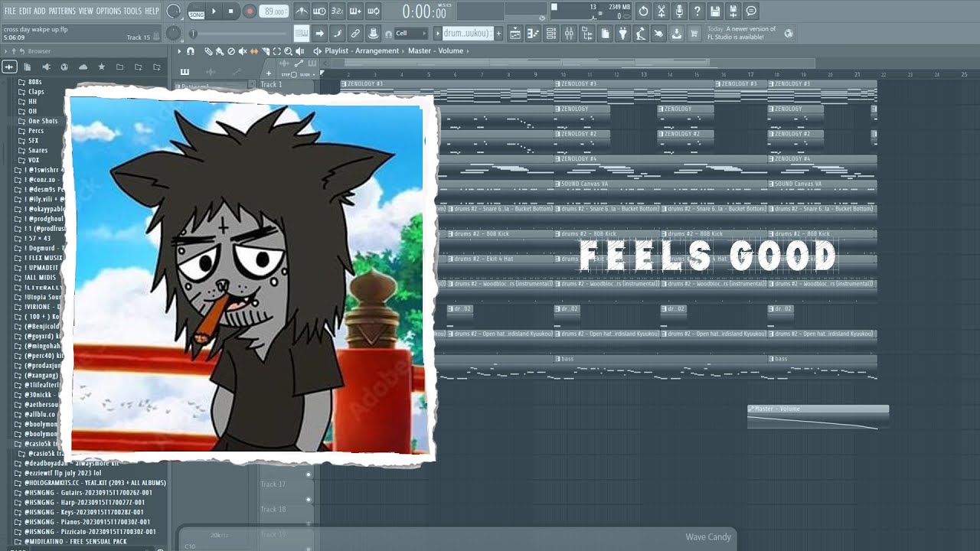Screen dimensions: 980x551
Task: Toggle Song/Pattern mode switch
Action: [197, 15]
